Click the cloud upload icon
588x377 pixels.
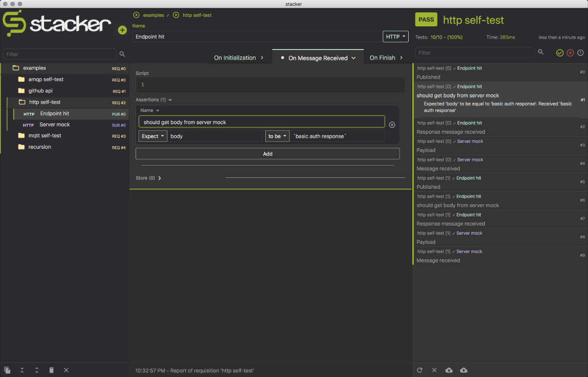[464, 370]
